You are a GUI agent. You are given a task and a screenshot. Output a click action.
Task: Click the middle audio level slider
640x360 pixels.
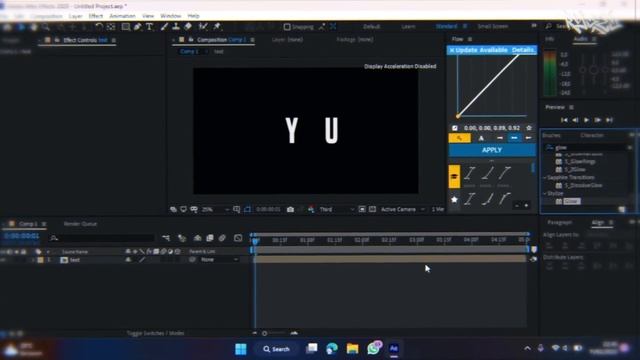pyautogui.click(x=594, y=70)
